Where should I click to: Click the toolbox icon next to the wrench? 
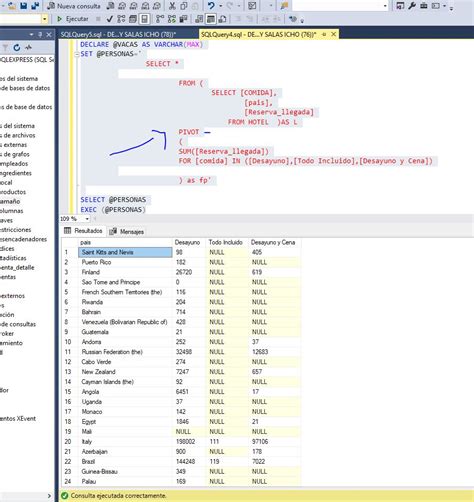[x=424, y=6]
